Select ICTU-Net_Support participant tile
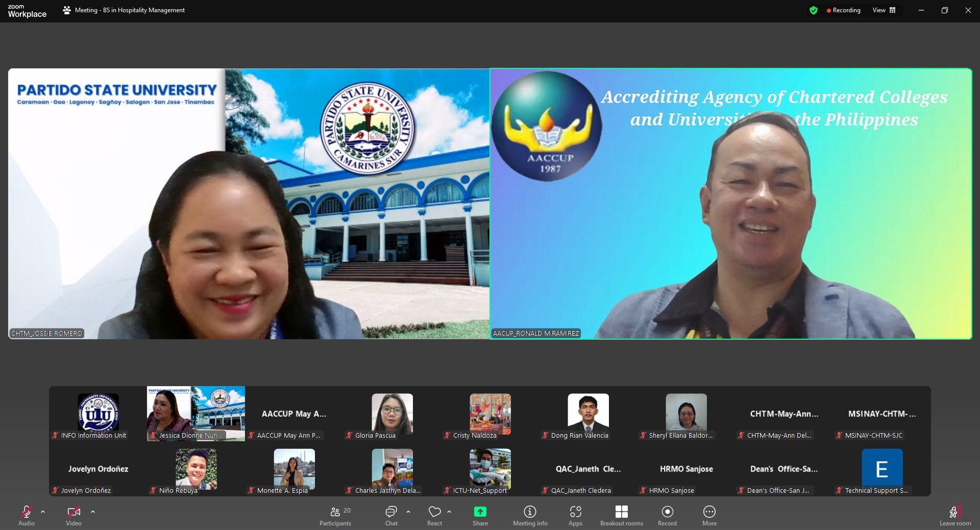Viewport: 980px width, 530px height. 490,469
